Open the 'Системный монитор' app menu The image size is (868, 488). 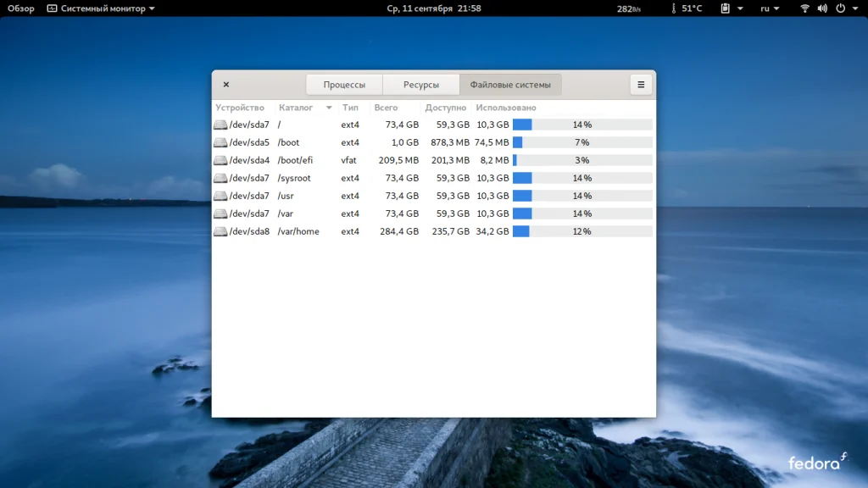pyautogui.click(x=101, y=8)
